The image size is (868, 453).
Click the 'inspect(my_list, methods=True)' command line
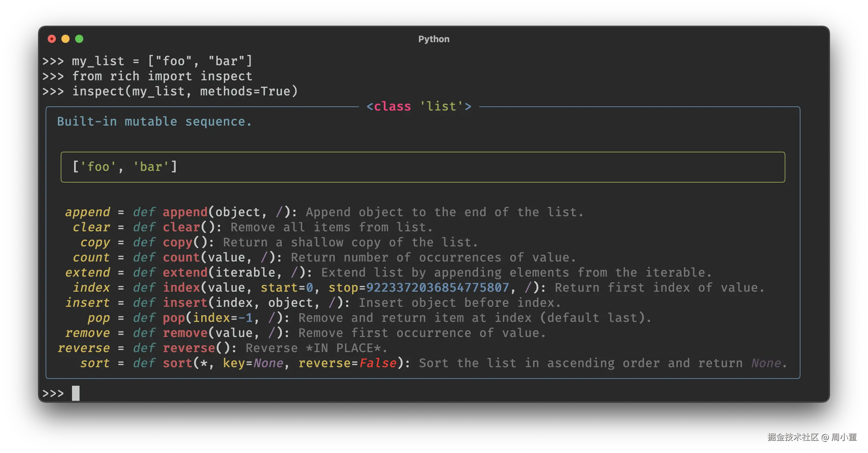pyautogui.click(x=185, y=91)
